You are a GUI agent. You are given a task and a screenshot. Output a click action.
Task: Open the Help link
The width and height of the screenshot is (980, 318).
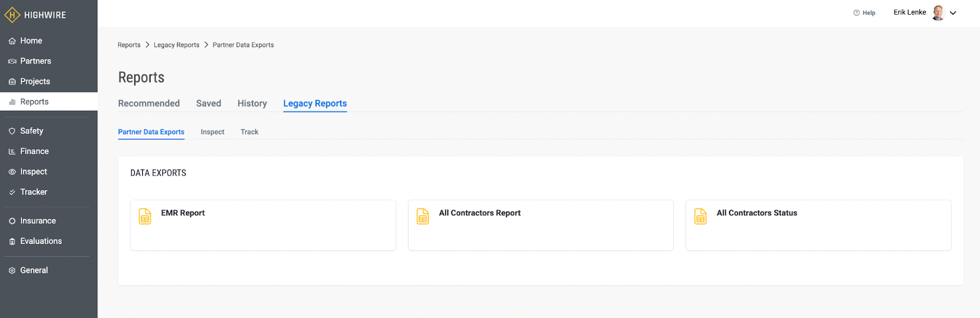864,13
